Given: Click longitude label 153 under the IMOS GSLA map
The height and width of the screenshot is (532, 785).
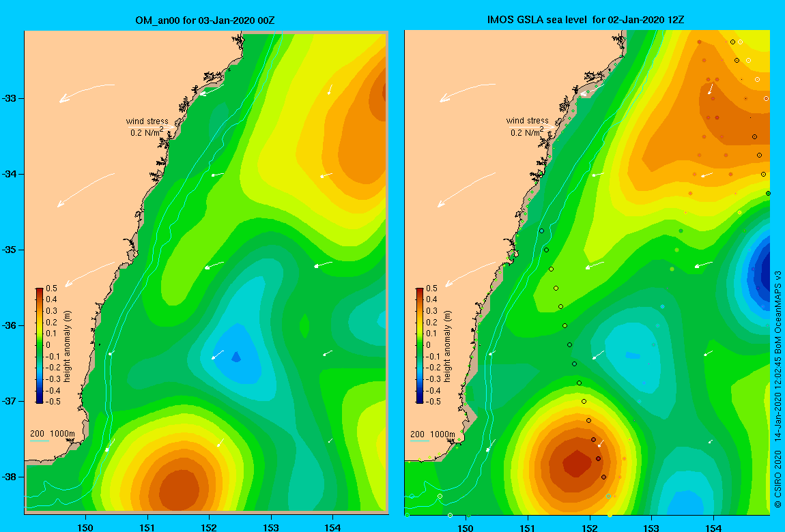Looking at the screenshot, I should (651, 527).
